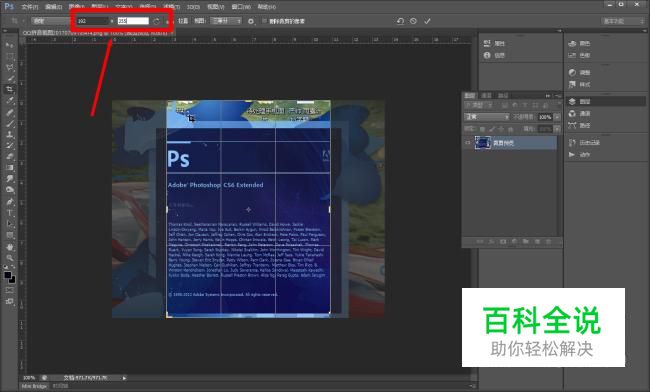Select the Blur tool
The height and width of the screenshot is (392, 650).
click(10, 179)
